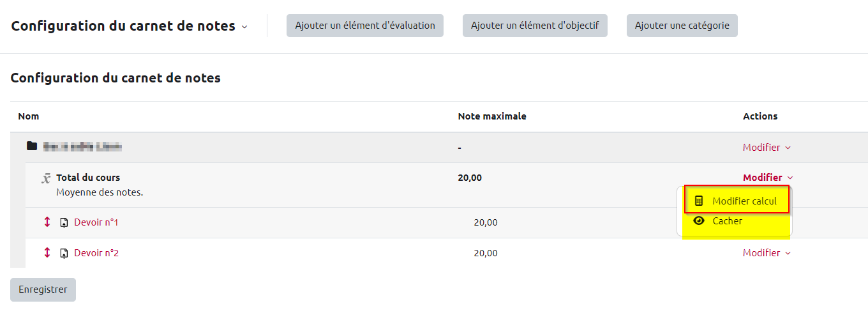This screenshot has width=868, height=324.
Task: Click the calculator icon beside Modifier calcul
Action: 699,201
